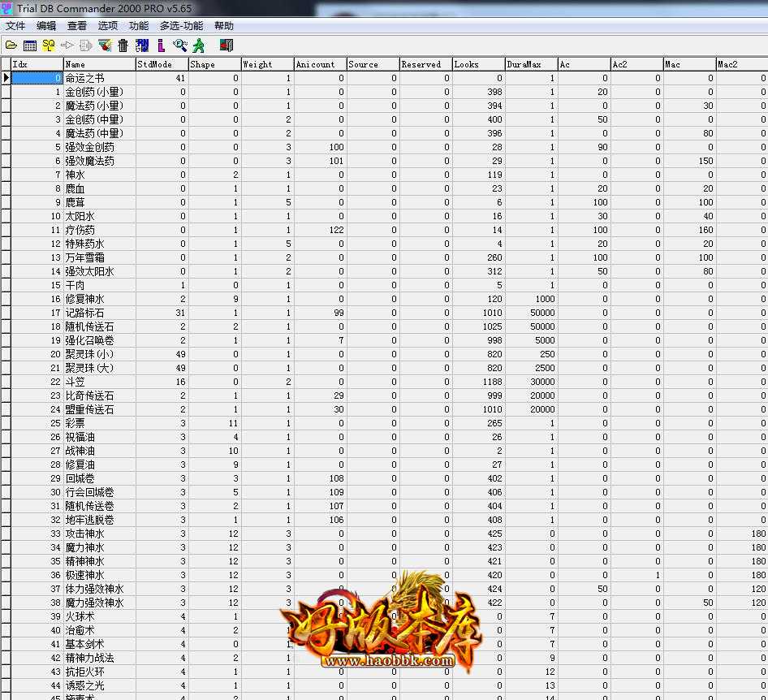Screen dimensions: 768x700
Task: Select the Looks cell 1188 in the 斗笠 row
Action: [x=479, y=382]
